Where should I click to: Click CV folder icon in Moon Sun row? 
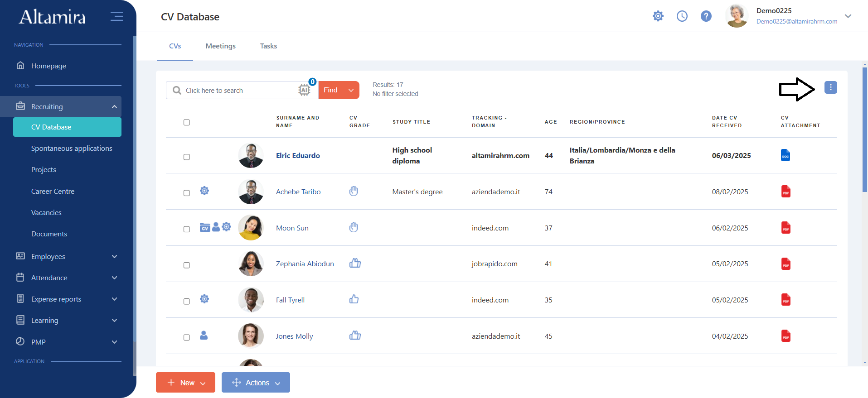[205, 227]
